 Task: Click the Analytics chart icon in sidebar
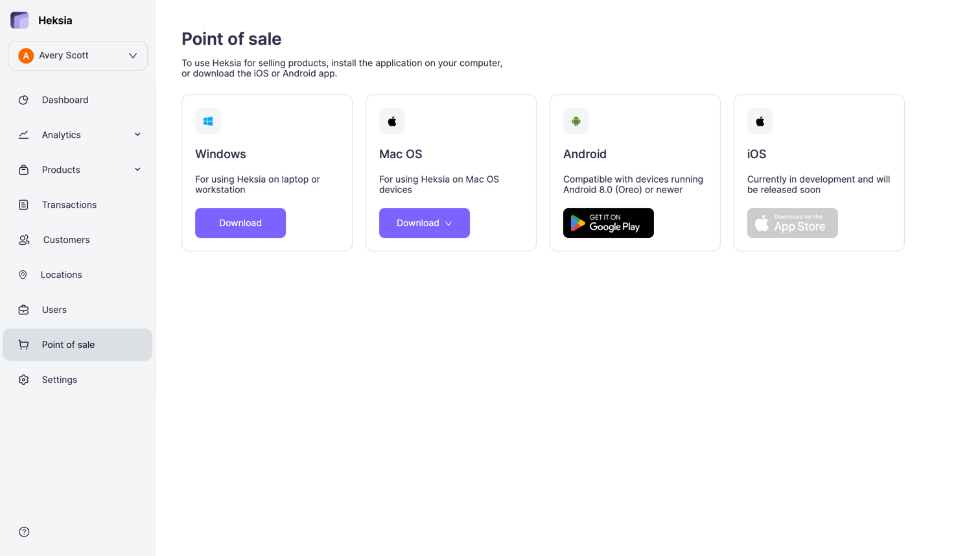[23, 134]
